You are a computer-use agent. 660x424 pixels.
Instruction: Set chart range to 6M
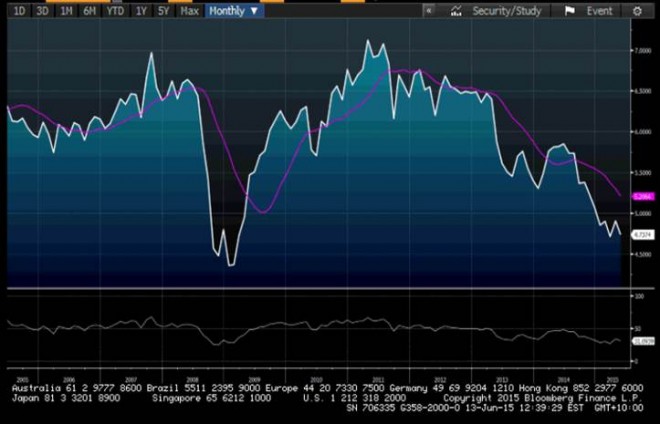(x=90, y=11)
